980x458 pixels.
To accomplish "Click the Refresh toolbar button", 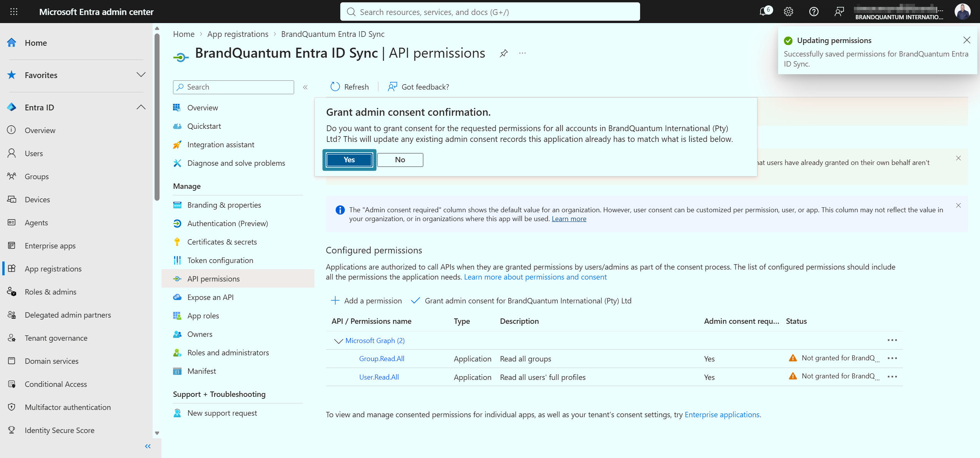I will [349, 87].
